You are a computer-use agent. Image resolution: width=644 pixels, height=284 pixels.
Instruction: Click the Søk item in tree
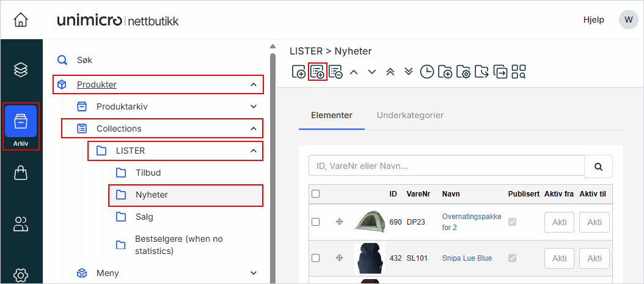coord(84,60)
